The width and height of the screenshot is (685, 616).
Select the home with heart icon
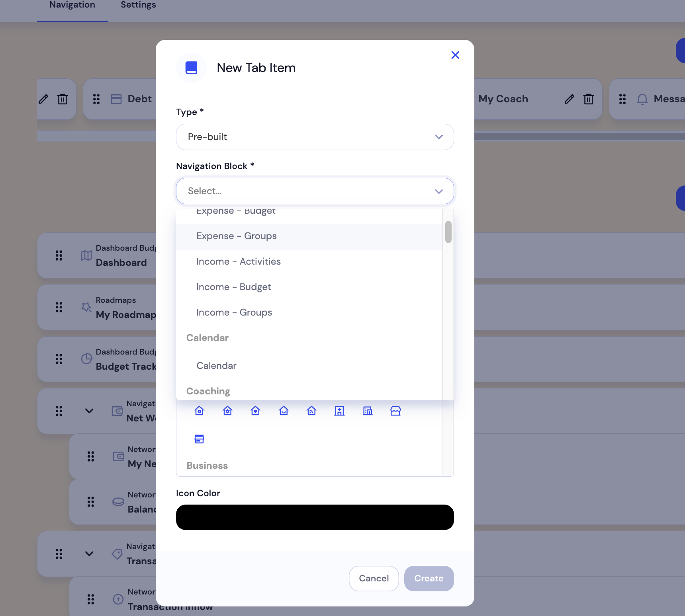255,411
